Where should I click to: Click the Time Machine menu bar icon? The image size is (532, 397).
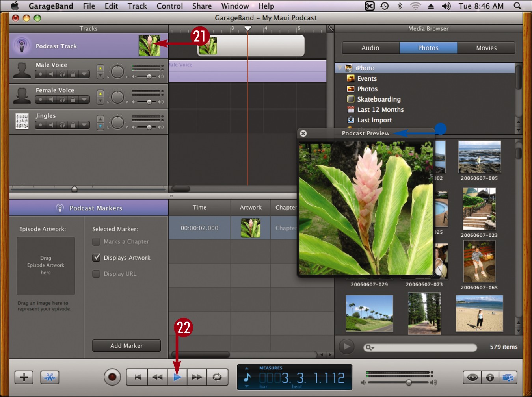385,6
